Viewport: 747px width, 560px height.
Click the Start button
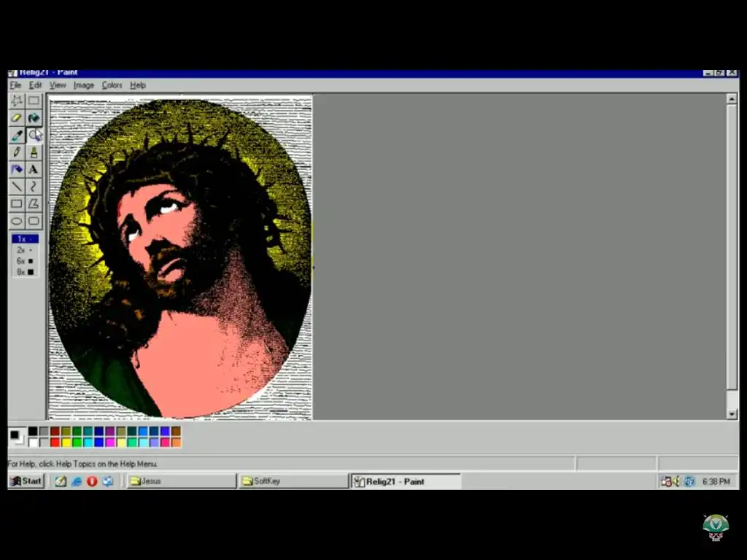pos(26,481)
